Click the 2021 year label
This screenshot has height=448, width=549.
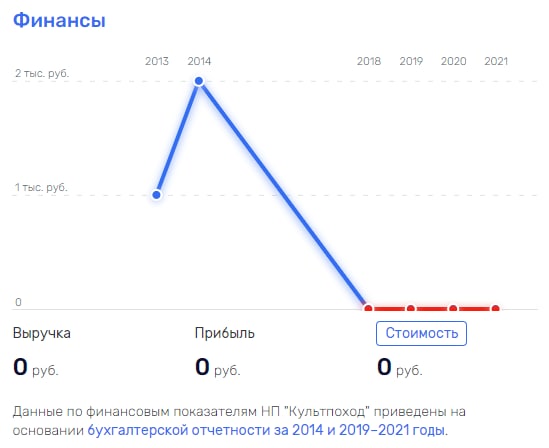pos(496,61)
